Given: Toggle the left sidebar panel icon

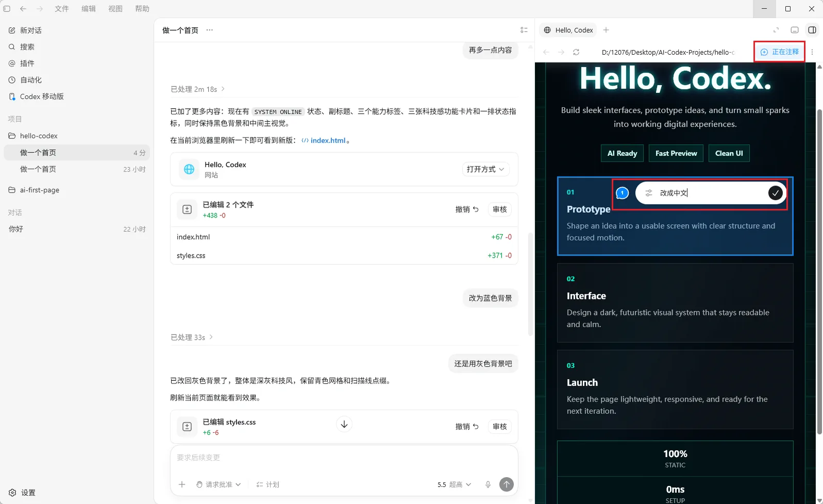Looking at the screenshot, I should click(7, 9).
